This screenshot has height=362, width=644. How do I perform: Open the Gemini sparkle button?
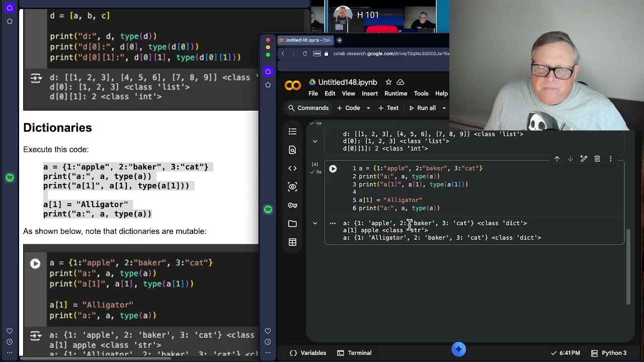pyautogui.click(x=458, y=349)
